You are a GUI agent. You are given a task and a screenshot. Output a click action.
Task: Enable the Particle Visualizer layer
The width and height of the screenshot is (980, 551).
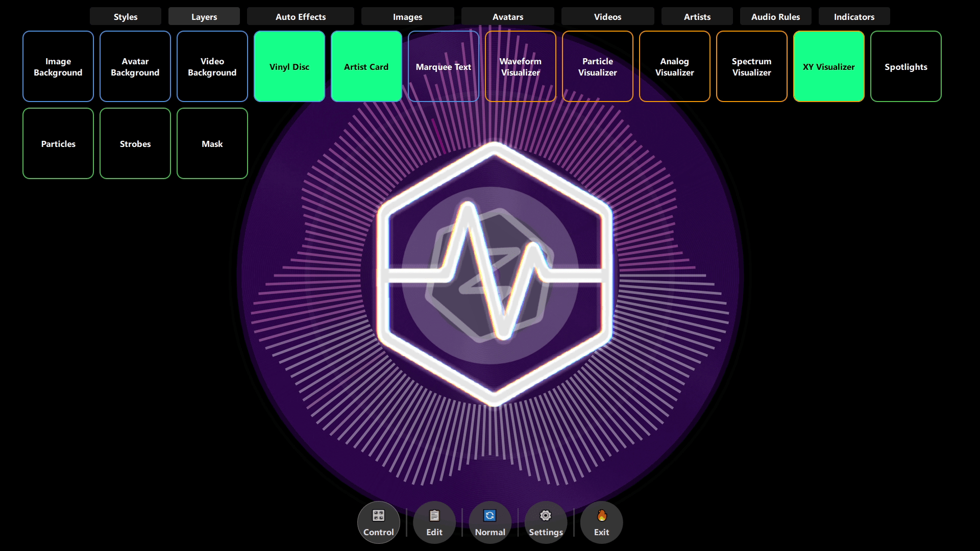pyautogui.click(x=597, y=67)
